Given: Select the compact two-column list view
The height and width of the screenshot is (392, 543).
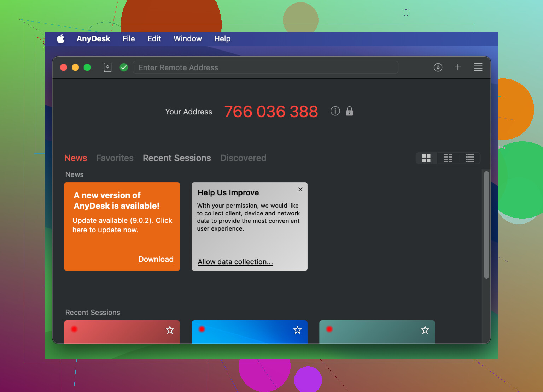Looking at the screenshot, I should [x=448, y=158].
